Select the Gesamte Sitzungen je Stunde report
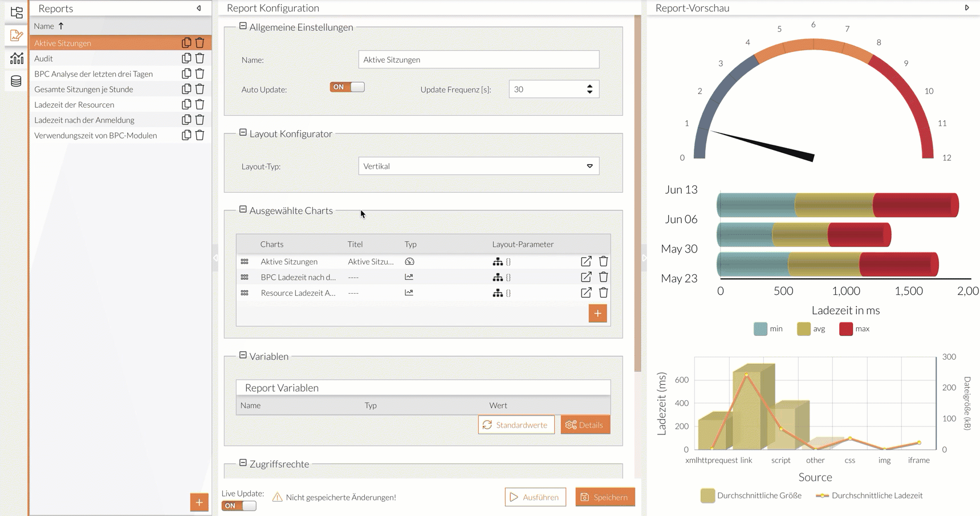The image size is (980, 516). tap(84, 89)
